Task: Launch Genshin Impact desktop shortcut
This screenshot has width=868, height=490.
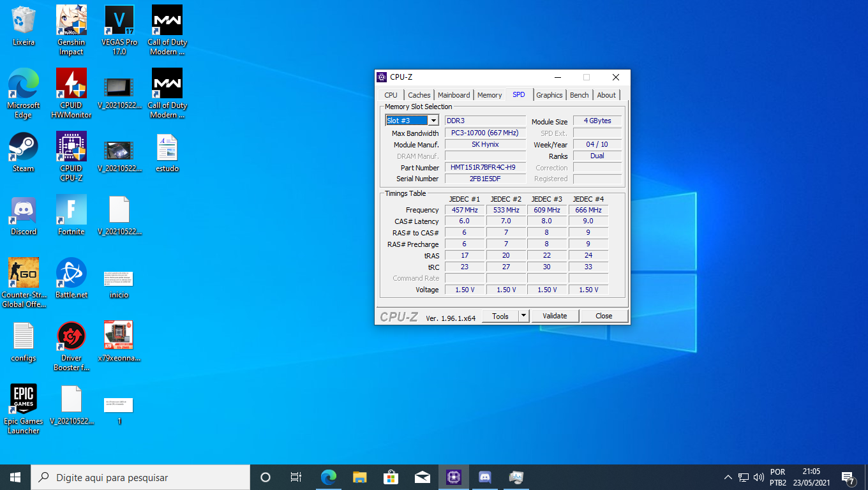Action: (x=71, y=30)
